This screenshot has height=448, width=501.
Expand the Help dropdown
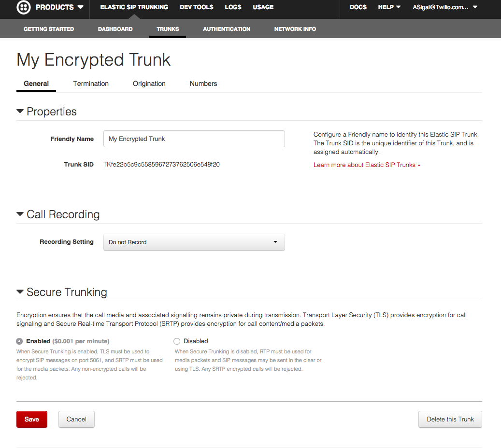pyautogui.click(x=389, y=7)
